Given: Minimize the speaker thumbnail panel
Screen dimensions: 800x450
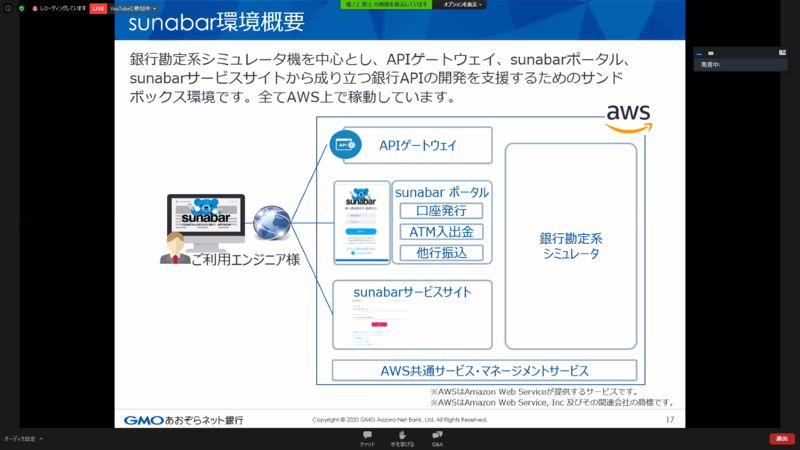Looking at the screenshot, I should pyautogui.click(x=699, y=53).
